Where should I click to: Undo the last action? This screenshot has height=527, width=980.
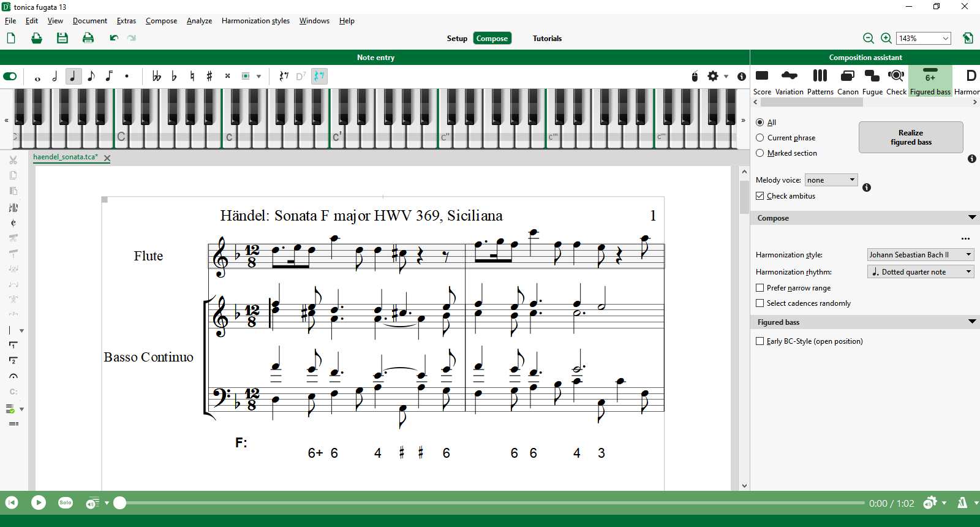tap(114, 38)
